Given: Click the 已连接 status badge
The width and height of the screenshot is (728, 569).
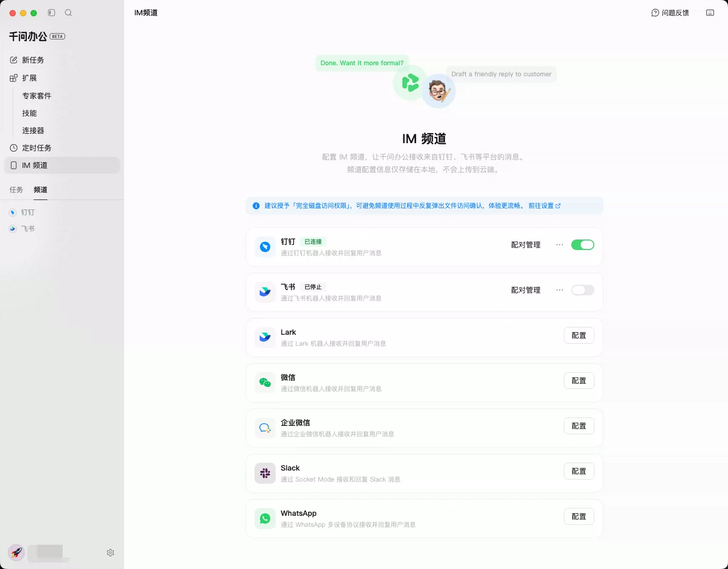Looking at the screenshot, I should point(313,242).
